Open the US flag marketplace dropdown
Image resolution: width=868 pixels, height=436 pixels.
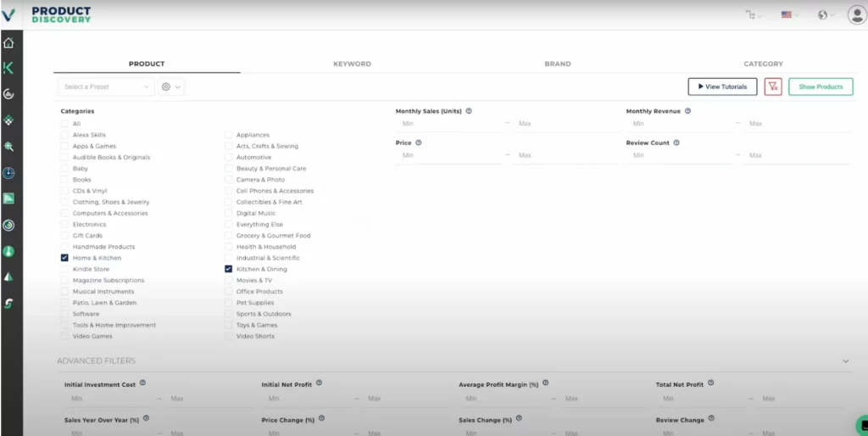790,15
